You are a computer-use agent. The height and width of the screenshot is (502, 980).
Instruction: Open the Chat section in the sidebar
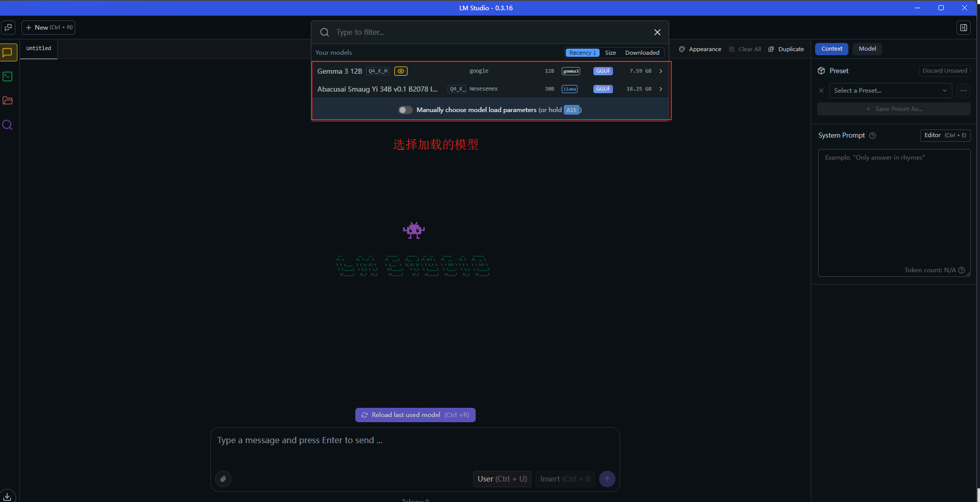tap(8, 52)
